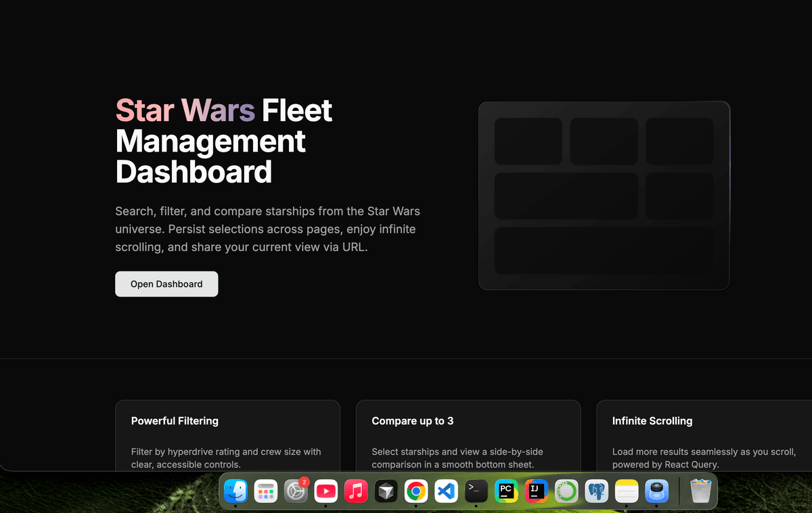
Task: Select the Infinite Scrolling card heading
Action: tap(652, 421)
